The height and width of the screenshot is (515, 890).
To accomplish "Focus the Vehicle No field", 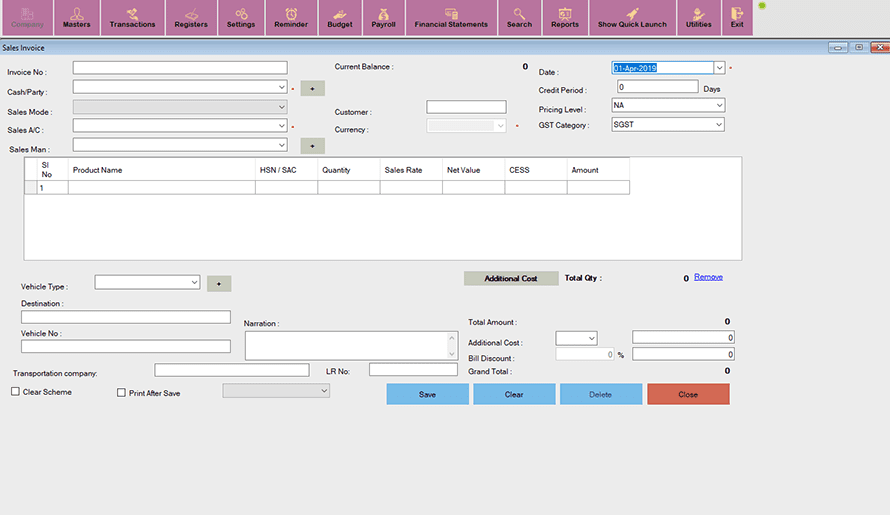I will [x=125, y=346].
